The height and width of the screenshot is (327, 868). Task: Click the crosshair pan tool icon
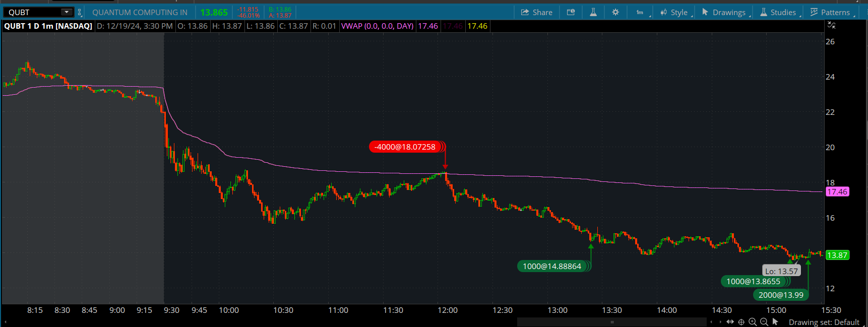pos(741,322)
